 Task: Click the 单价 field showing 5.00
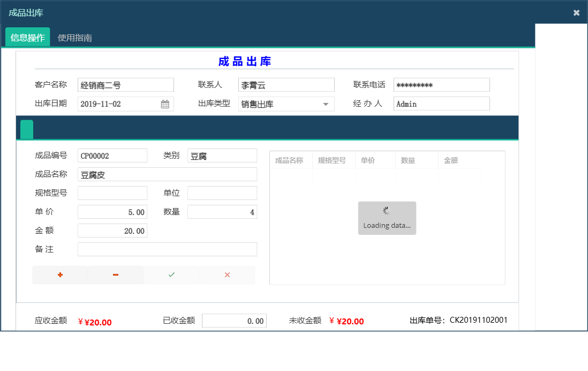(x=112, y=211)
